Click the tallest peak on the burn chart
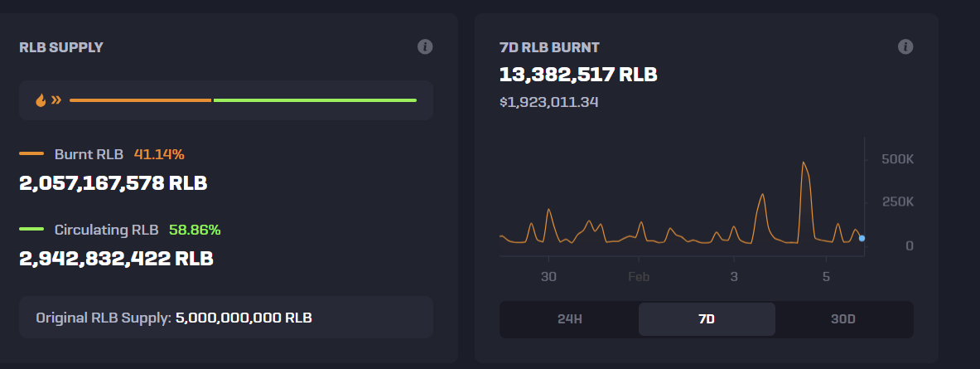Viewport: 980px width, 369px height. point(803,163)
